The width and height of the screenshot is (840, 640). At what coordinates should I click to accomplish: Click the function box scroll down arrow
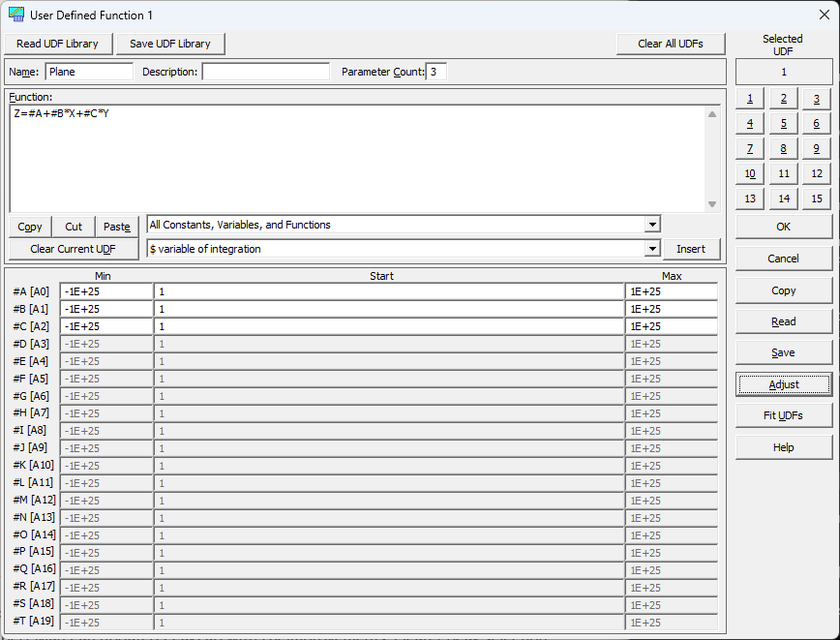pyautogui.click(x=712, y=203)
